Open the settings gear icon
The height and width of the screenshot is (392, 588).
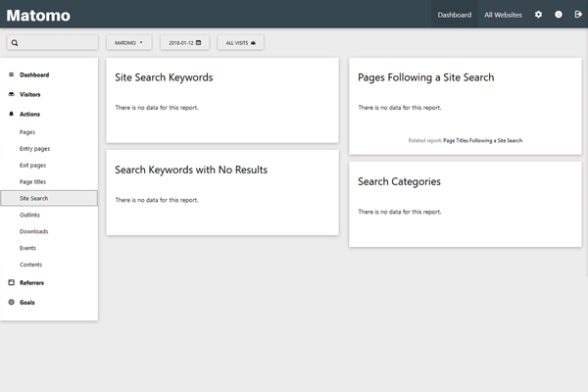pyautogui.click(x=538, y=15)
